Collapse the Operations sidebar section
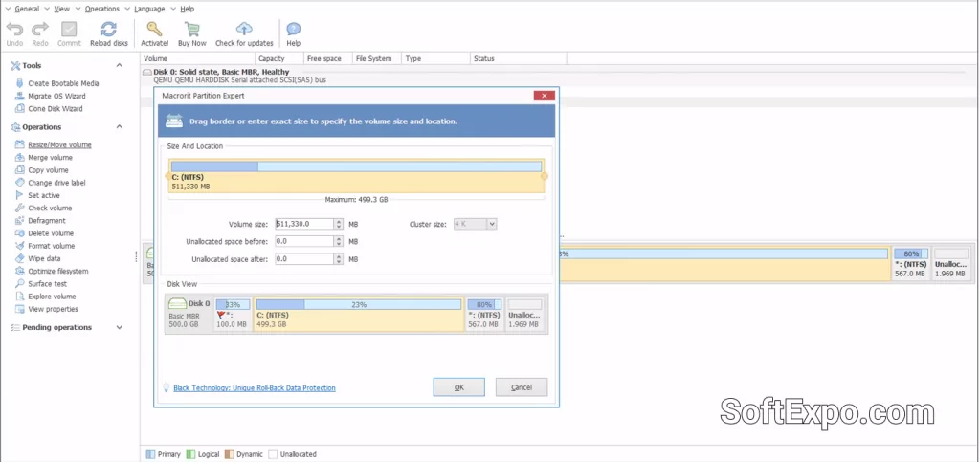The image size is (980, 462). point(120,126)
